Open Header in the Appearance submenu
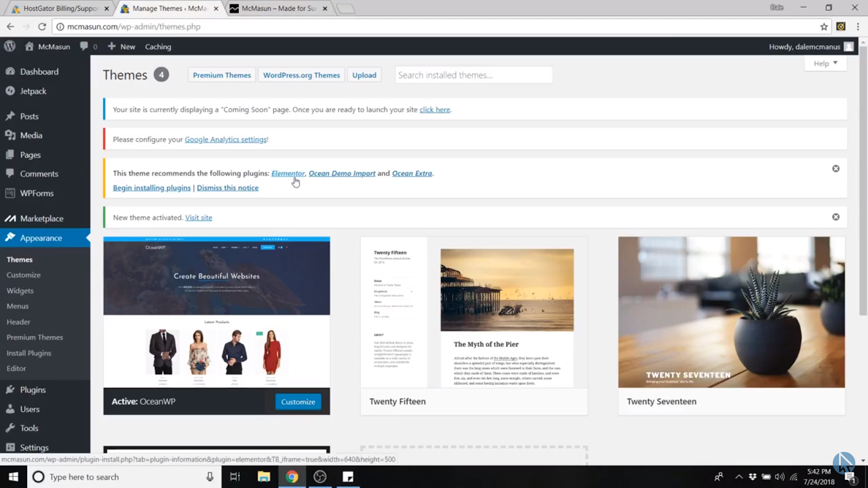 coord(18,322)
